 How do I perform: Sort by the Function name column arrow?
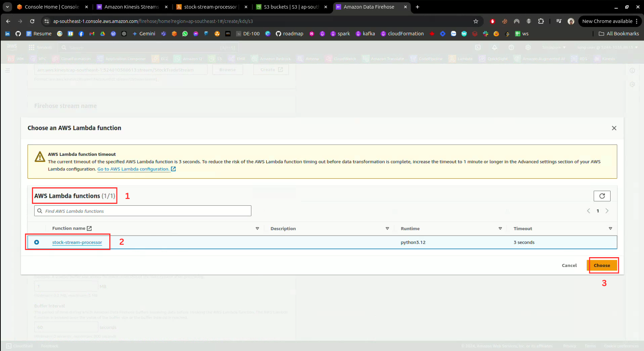(x=257, y=229)
